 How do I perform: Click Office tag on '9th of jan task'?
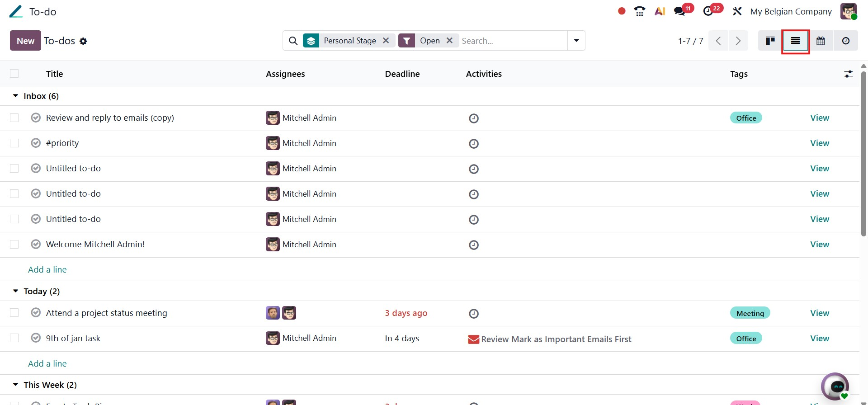pyautogui.click(x=746, y=338)
